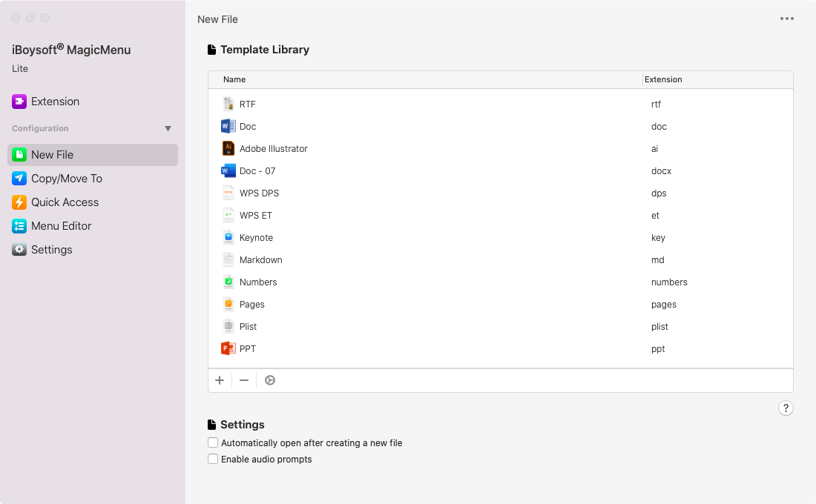Image resolution: width=816 pixels, height=504 pixels.
Task: Click the 'et' extension cell
Action: pyautogui.click(x=655, y=216)
